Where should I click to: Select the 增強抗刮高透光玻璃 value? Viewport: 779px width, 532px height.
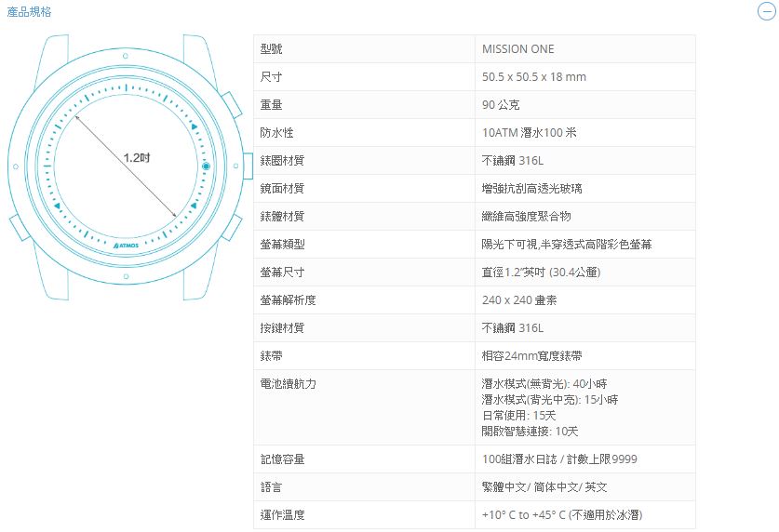(532, 188)
